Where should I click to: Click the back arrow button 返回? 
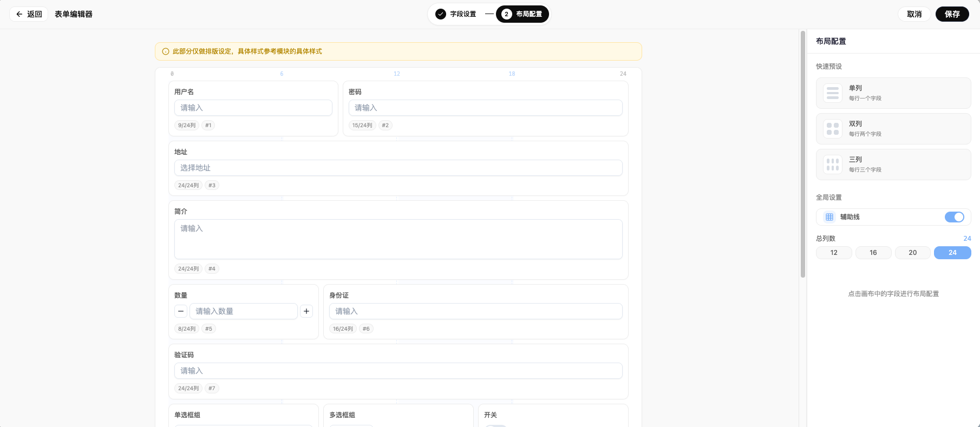(x=29, y=14)
